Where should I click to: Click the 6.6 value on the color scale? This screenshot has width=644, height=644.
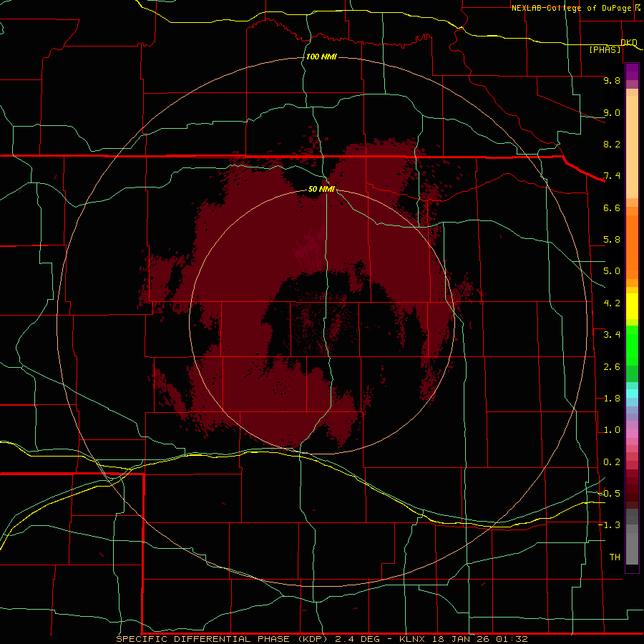click(x=612, y=208)
